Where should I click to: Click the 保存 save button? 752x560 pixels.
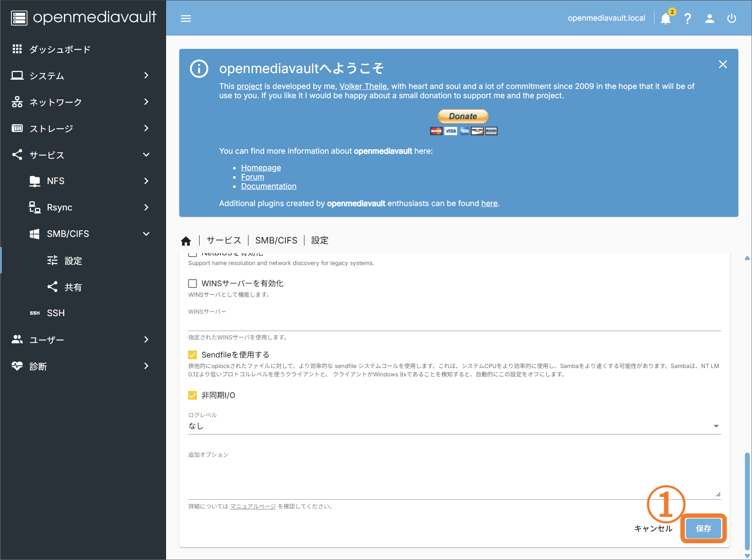(x=704, y=528)
